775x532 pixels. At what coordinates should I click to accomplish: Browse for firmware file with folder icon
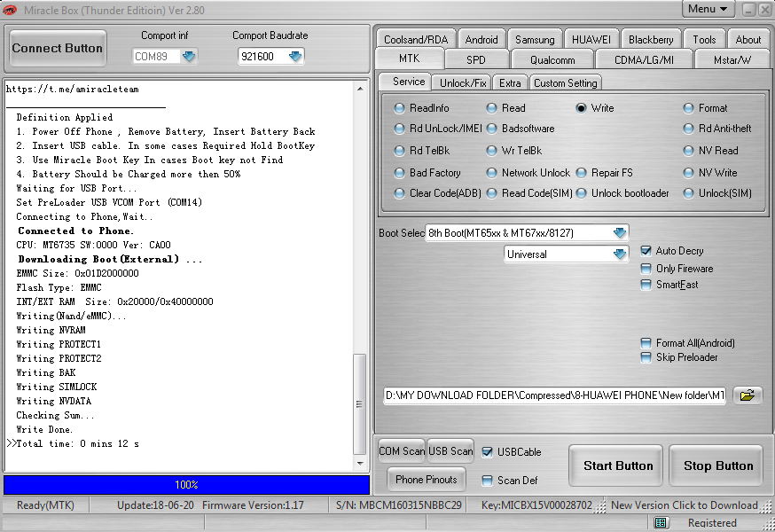pyautogui.click(x=748, y=395)
